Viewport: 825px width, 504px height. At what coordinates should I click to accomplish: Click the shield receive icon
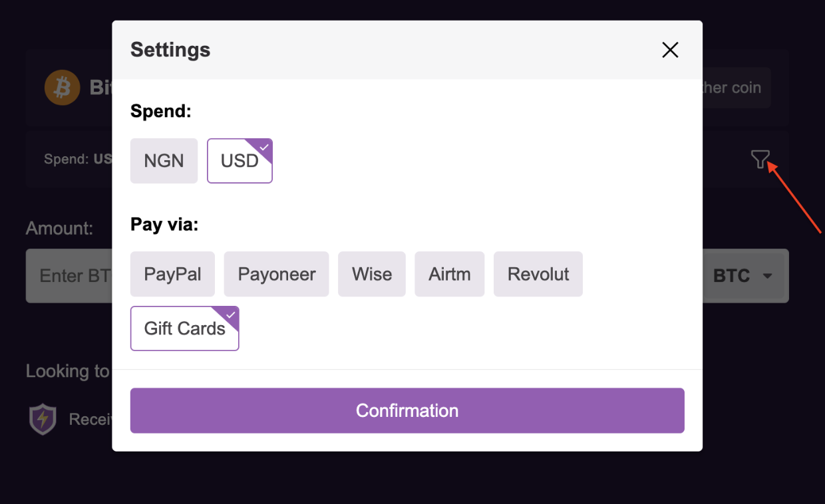point(43,419)
